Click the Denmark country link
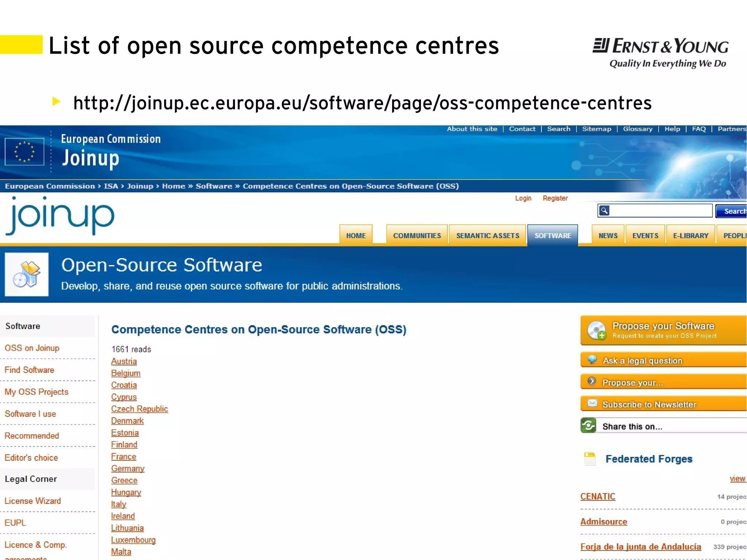Viewport: 747px width, 560px height. (127, 421)
